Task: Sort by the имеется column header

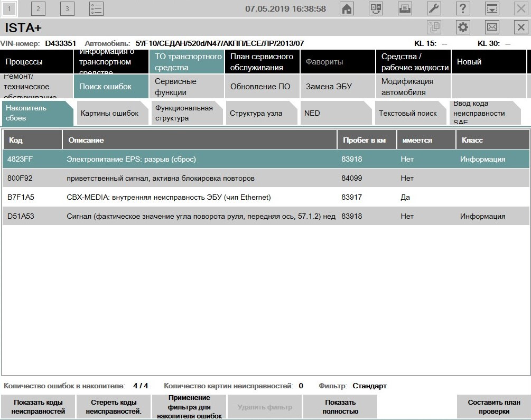Action: click(426, 140)
